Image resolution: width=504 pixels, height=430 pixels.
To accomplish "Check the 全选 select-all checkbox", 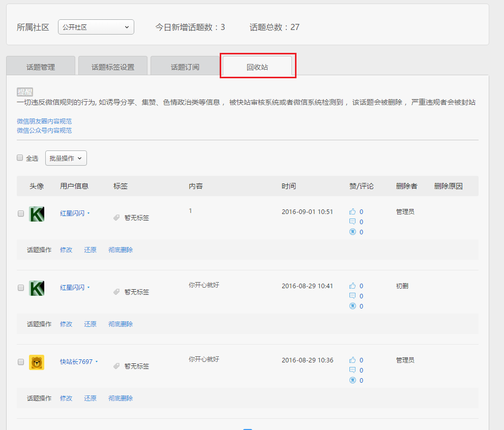I will (20, 158).
